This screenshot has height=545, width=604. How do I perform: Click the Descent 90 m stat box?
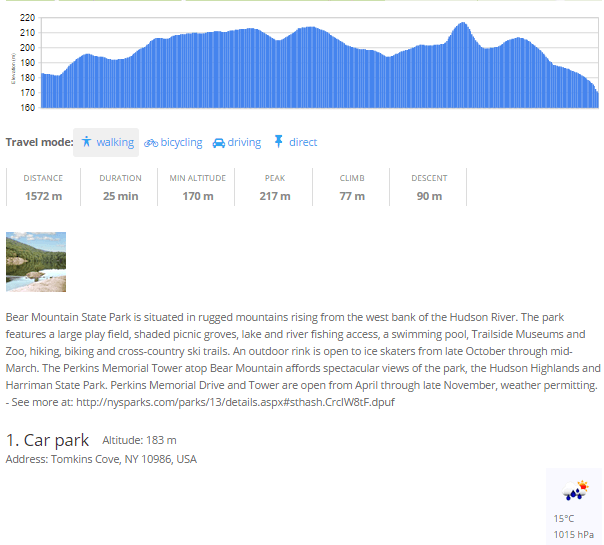coord(429,188)
